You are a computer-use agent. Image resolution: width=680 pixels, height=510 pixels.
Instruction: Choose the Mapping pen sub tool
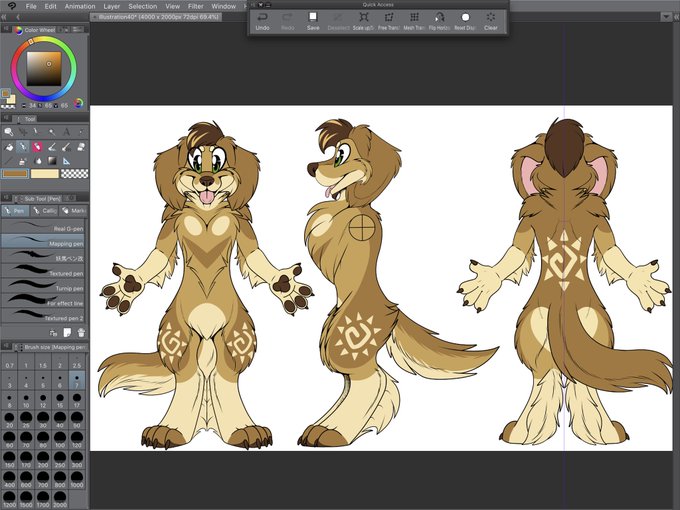coord(43,242)
